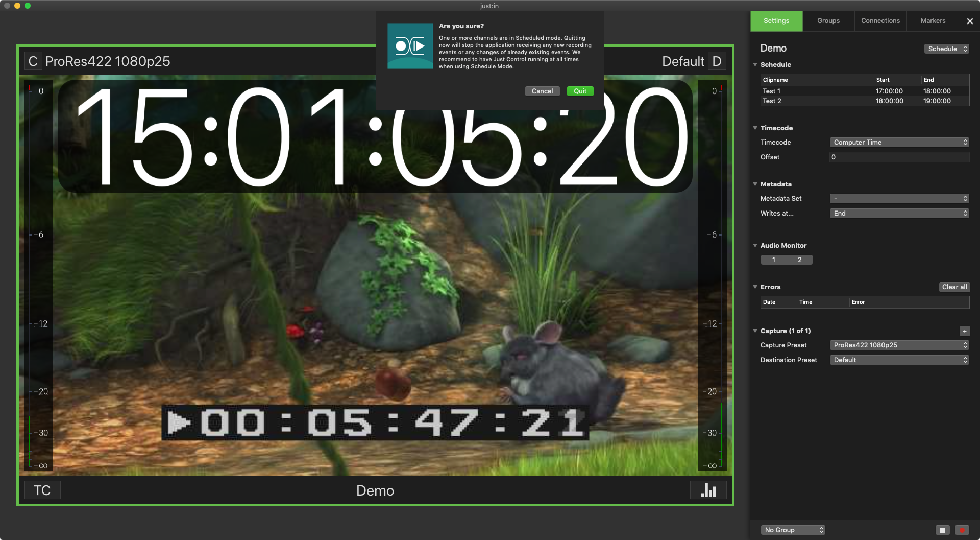Confirm with the green Quit button
Image resolution: width=980 pixels, height=540 pixels.
(x=580, y=91)
